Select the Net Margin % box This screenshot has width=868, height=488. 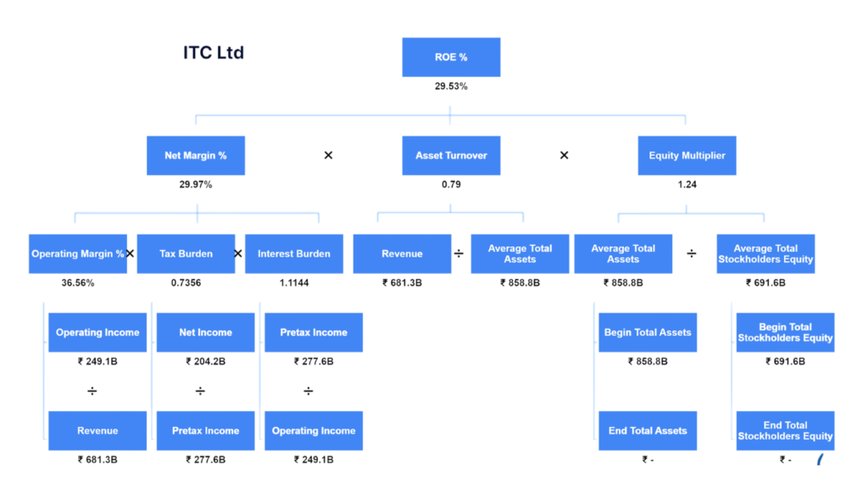[x=196, y=156]
